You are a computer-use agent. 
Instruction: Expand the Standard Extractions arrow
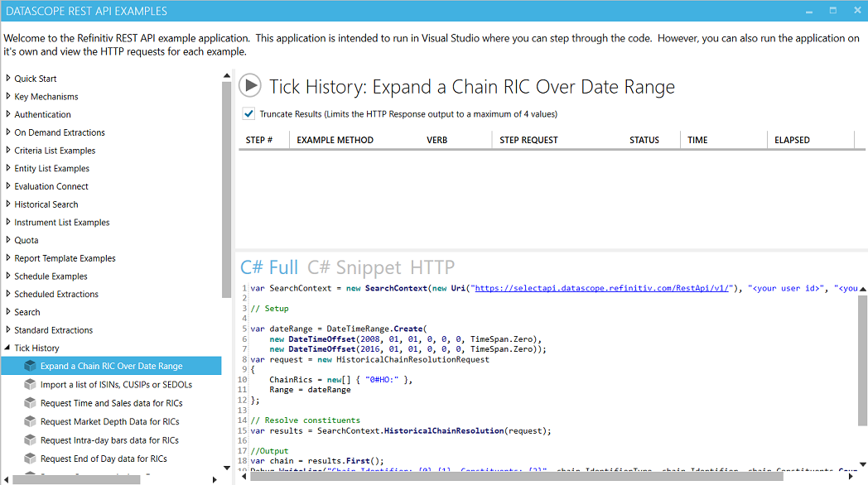8,330
